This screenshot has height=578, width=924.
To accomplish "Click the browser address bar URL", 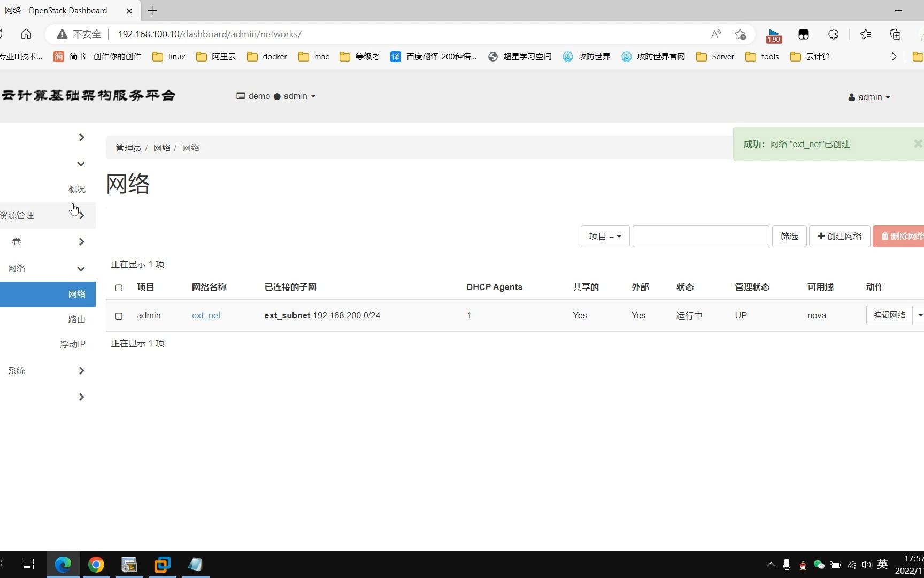I will [210, 34].
